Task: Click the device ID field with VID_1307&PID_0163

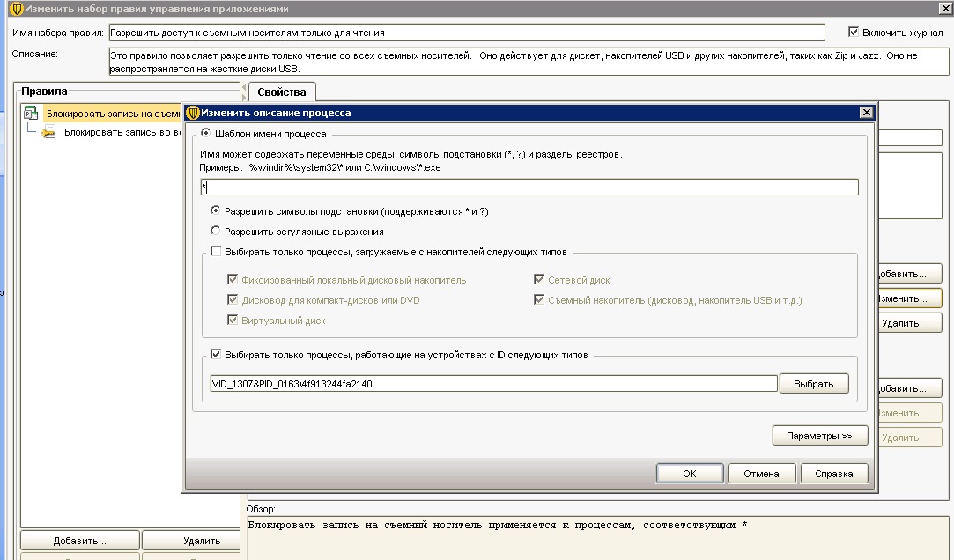Action: pos(493,384)
